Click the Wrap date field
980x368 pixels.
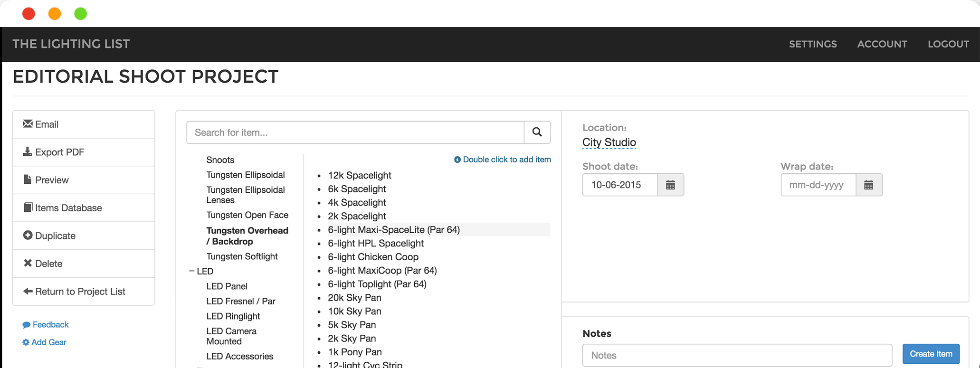818,185
